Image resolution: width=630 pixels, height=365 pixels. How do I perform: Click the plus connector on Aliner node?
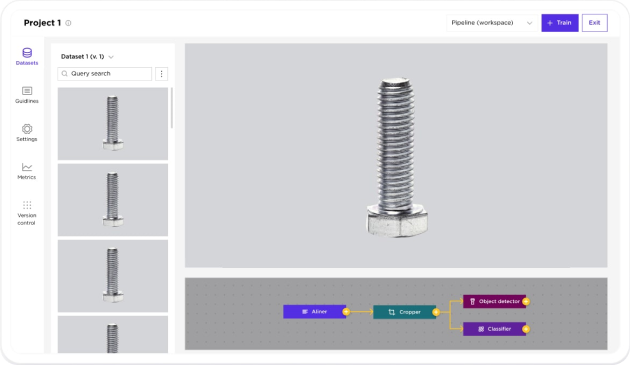[346, 312]
